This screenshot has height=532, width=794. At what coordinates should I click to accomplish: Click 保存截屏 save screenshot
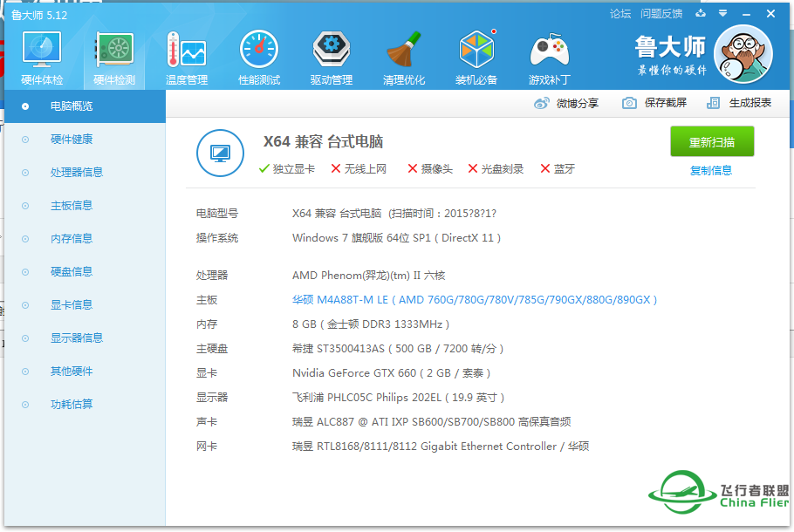666,103
